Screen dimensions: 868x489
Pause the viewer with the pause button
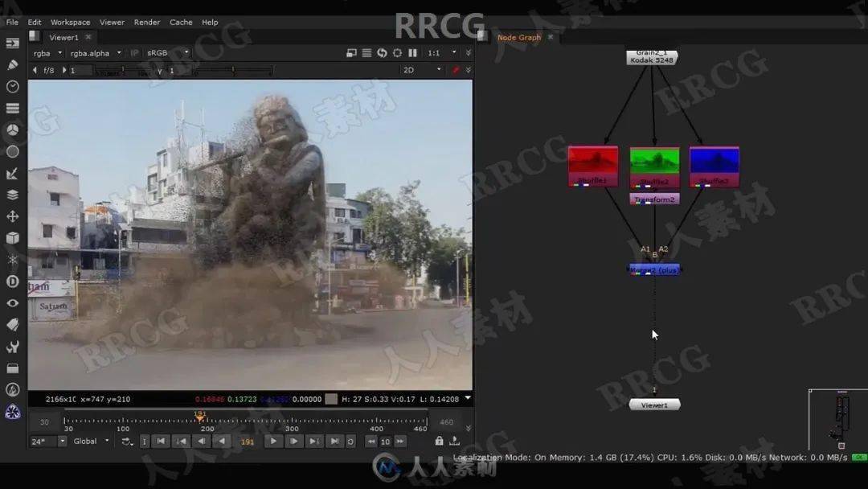[412, 52]
